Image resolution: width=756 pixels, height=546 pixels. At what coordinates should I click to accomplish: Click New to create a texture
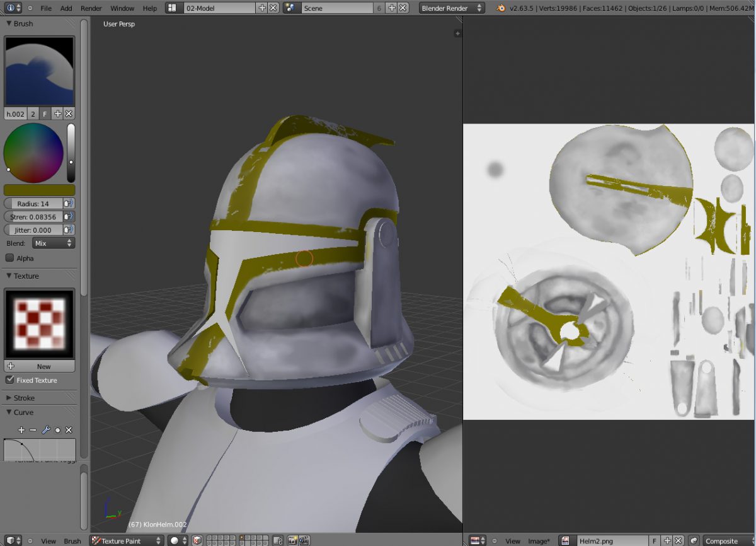40,366
